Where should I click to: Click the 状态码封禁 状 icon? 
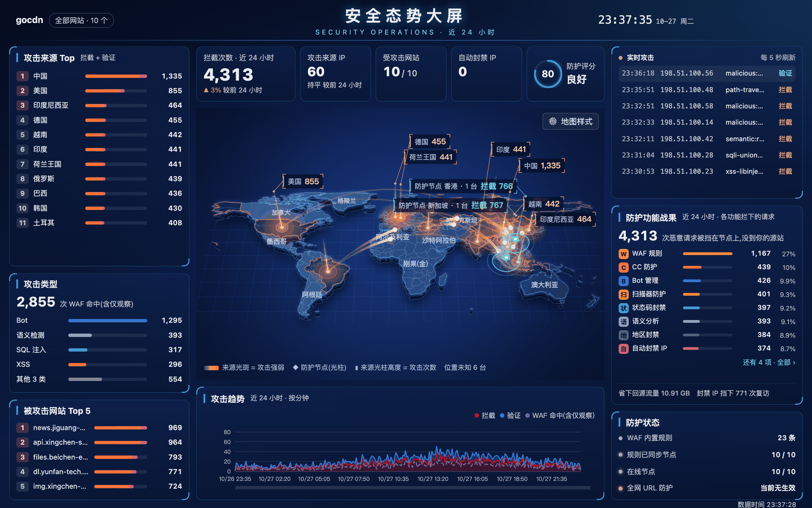pyautogui.click(x=623, y=308)
